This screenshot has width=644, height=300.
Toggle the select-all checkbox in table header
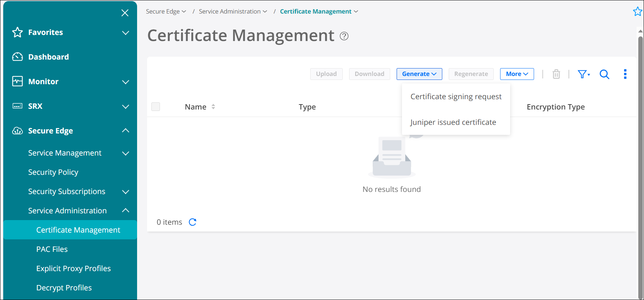coord(156,107)
